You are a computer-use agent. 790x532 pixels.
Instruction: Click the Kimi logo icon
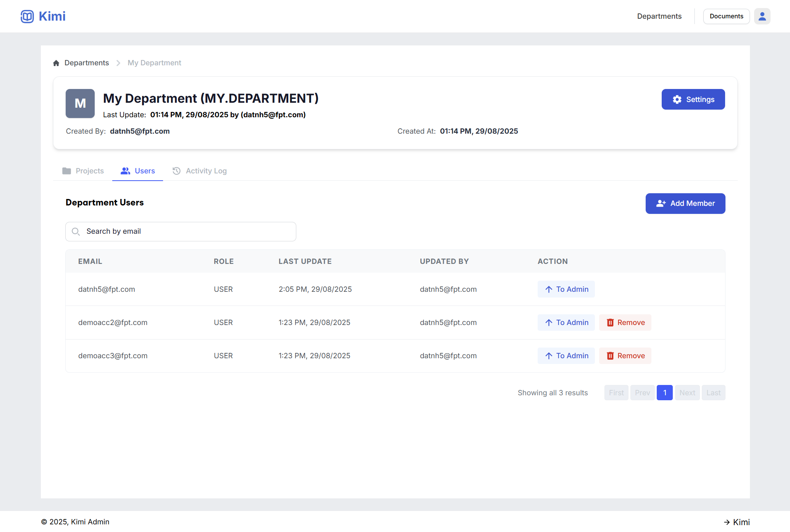[27, 16]
